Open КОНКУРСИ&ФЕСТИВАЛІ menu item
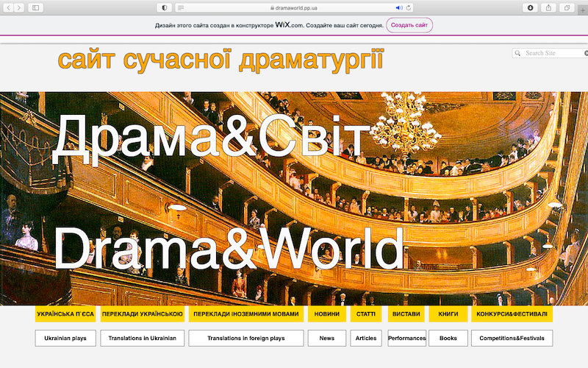This screenshot has width=588, height=368. click(x=512, y=314)
